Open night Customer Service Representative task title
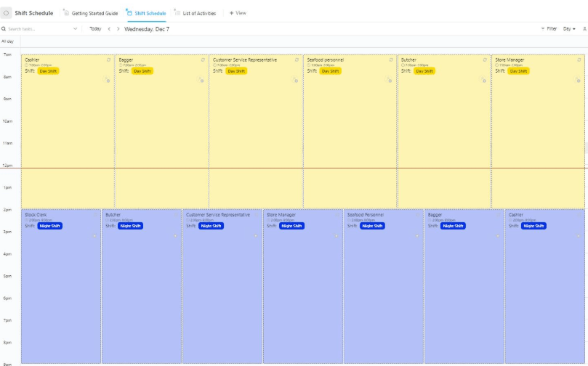 click(218, 215)
